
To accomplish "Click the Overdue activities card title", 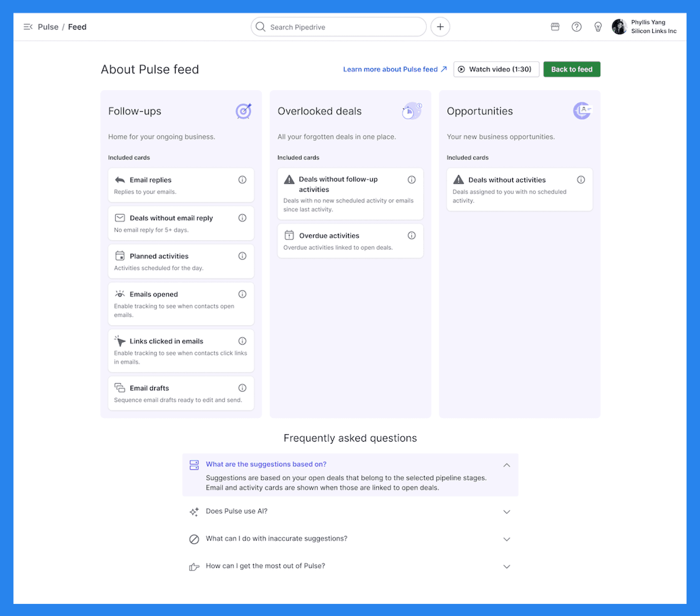I will pos(329,235).
